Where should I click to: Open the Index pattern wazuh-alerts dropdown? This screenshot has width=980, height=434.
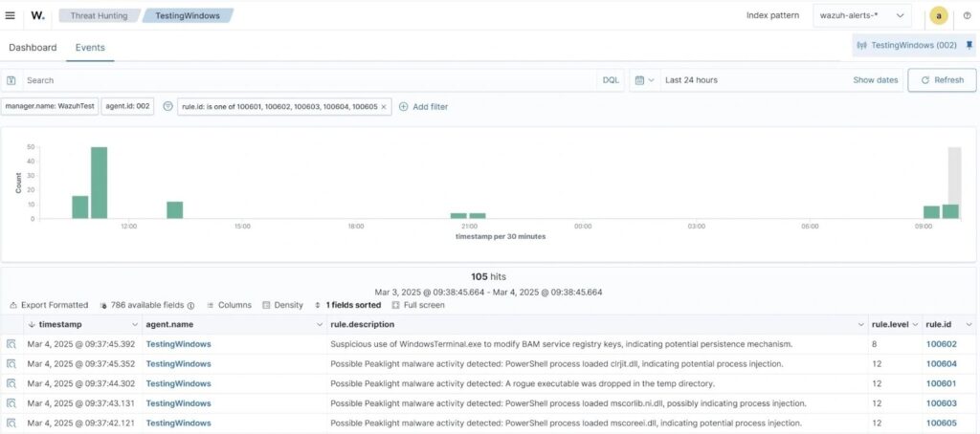[x=862, y=15]
